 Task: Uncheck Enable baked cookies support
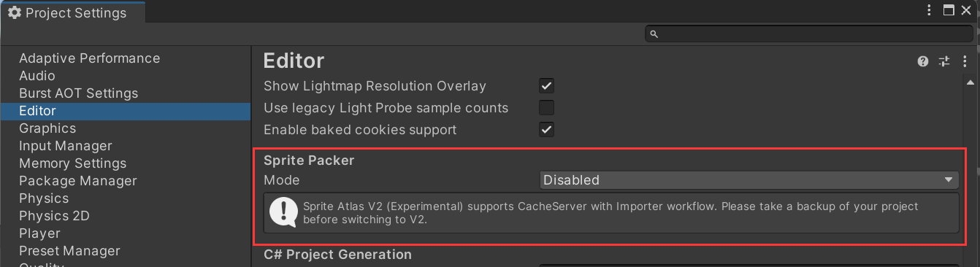(546, 130)
